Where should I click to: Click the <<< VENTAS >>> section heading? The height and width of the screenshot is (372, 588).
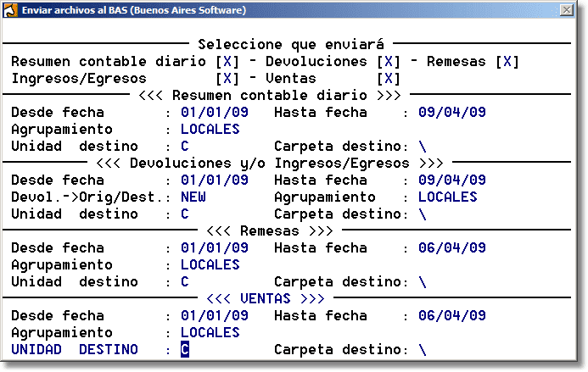click(266, 299)
